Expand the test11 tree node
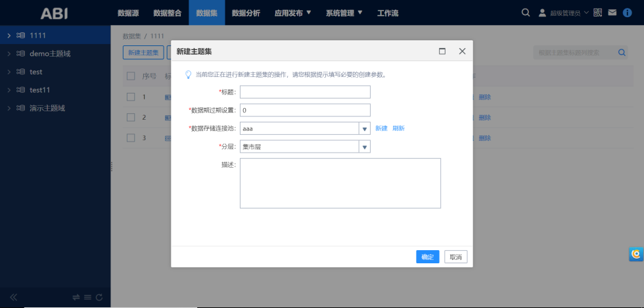 coord(9,90)
